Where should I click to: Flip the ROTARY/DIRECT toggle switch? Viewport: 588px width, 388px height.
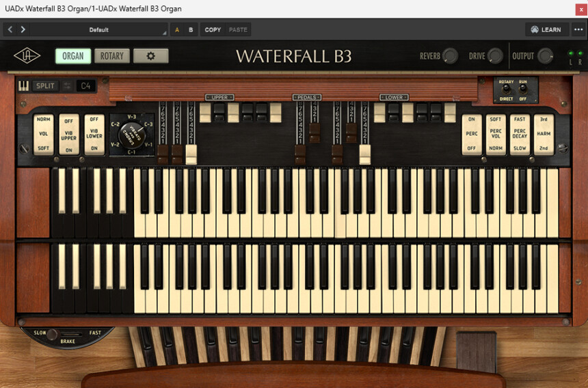506,90
